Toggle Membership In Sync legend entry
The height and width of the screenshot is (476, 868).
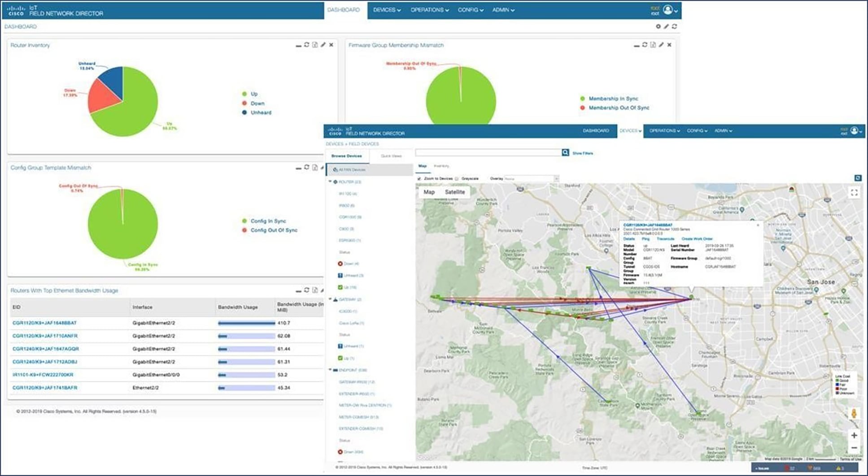(x=609, y=99)
